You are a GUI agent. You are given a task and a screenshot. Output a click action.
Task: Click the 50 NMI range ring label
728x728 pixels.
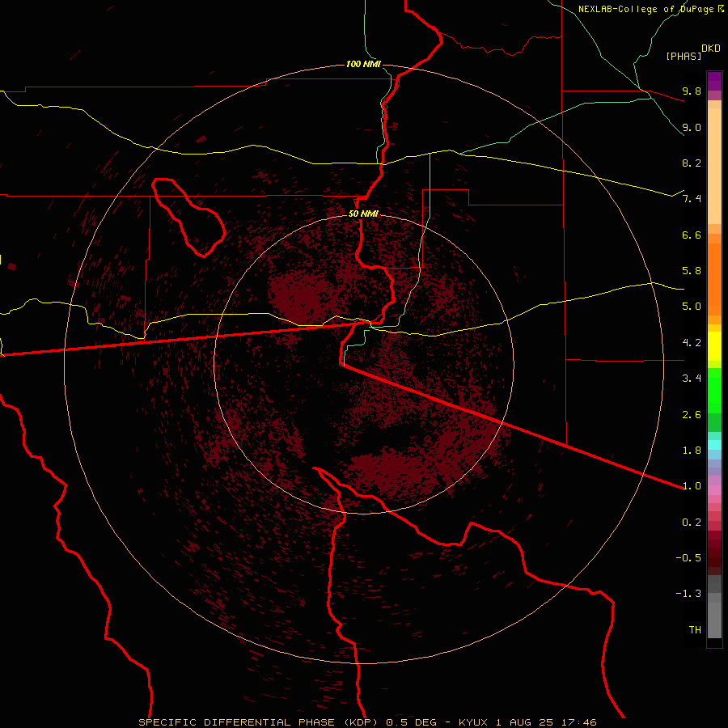pyautogui.click(x=363, y=214)
